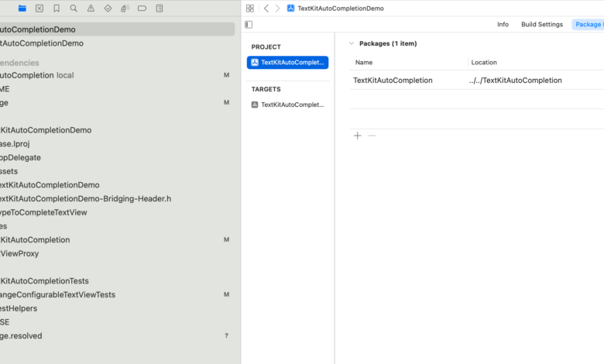Switch to the Build Settings tab
Screen dimensions: 604x364
click(541, 25)
